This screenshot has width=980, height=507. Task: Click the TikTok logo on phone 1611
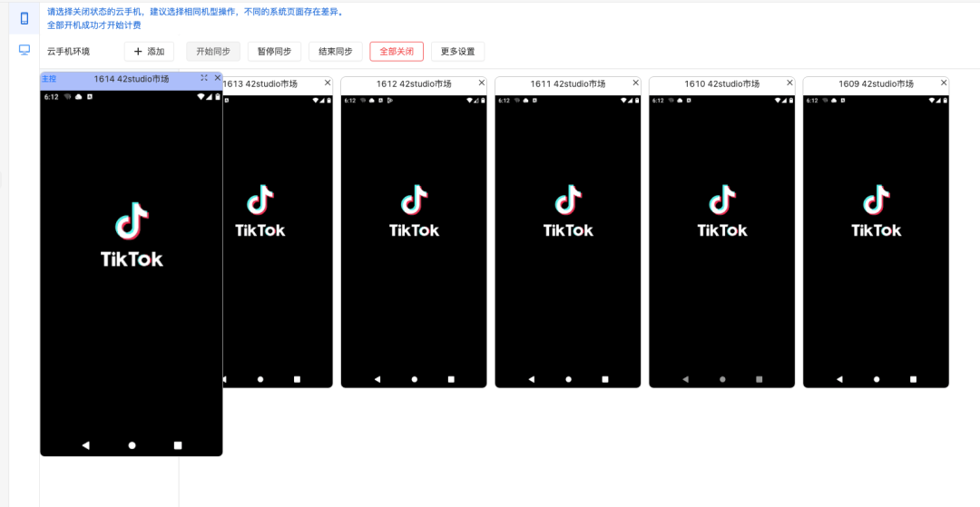pos(568,210)
